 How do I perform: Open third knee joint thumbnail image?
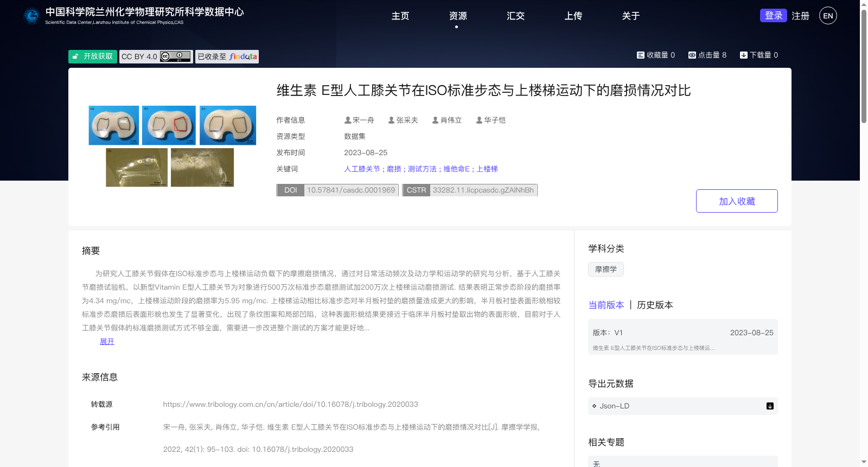click(228, 125)
